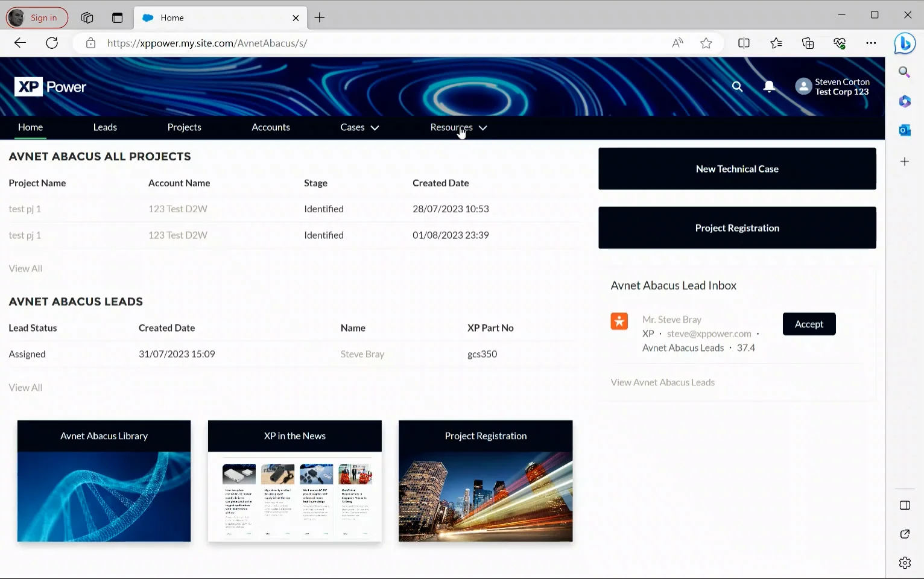Image resolution: width=924 pixels, height=579 pixels.
Task: Expand the Resources dropdown menu
Action: tap(458, 127)
